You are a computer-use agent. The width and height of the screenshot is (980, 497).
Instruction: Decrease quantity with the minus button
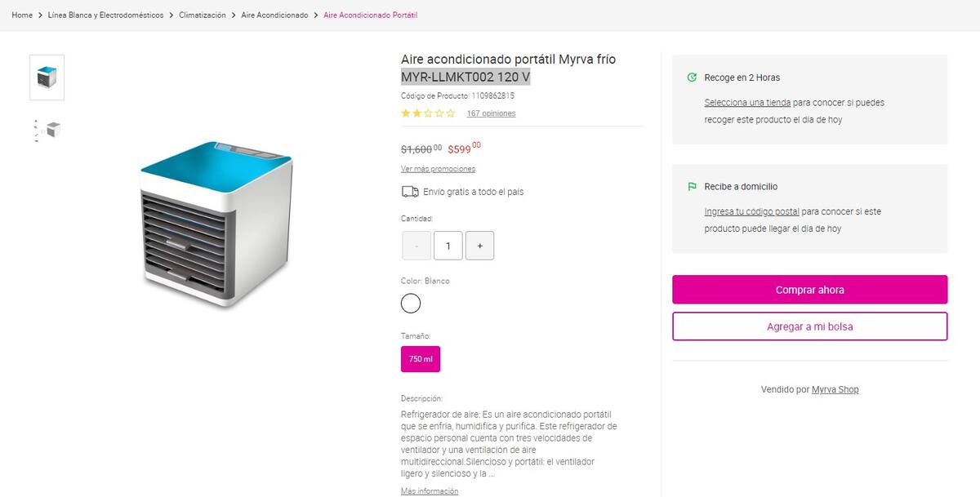416,246
